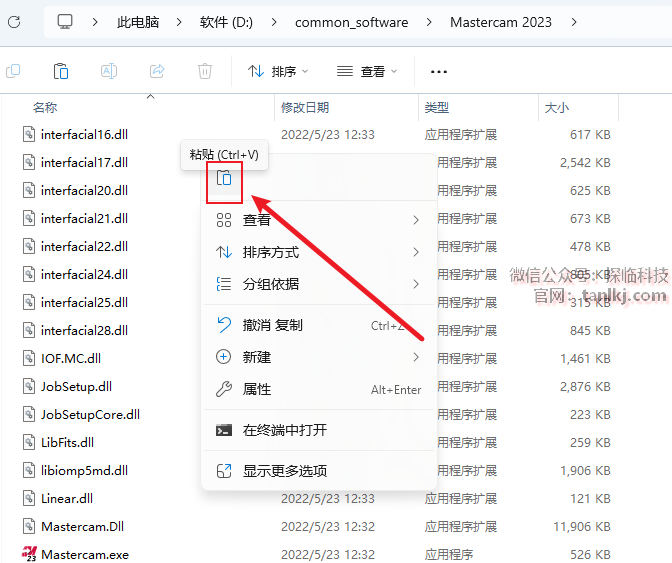This screenshot has width=672, height=563.
Task: Click the file icon of LibFits.dll
Action: [x=29, y=442]
